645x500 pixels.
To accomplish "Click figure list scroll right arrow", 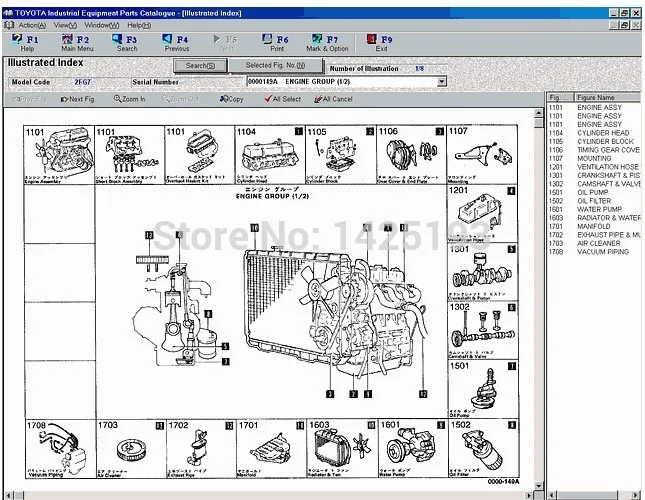I will pos(636,495).
